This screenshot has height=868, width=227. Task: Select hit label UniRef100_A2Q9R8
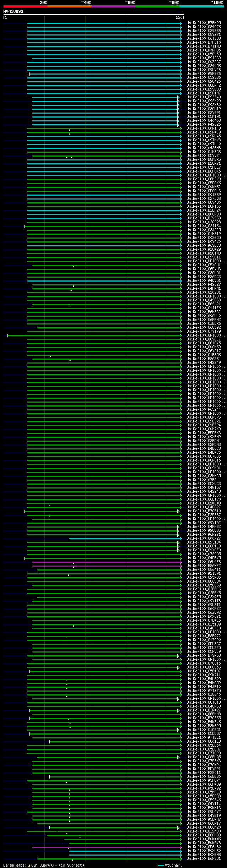(204, 222)
